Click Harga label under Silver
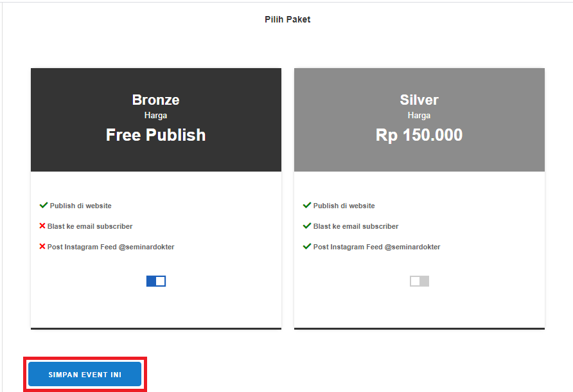The height and width of the screenshot is (392, 573). click(x=419, y=116)
